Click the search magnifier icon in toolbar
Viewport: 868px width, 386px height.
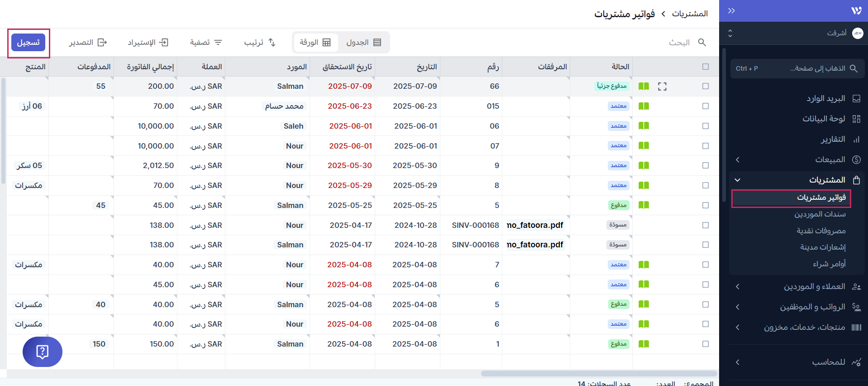click(702, 43)
